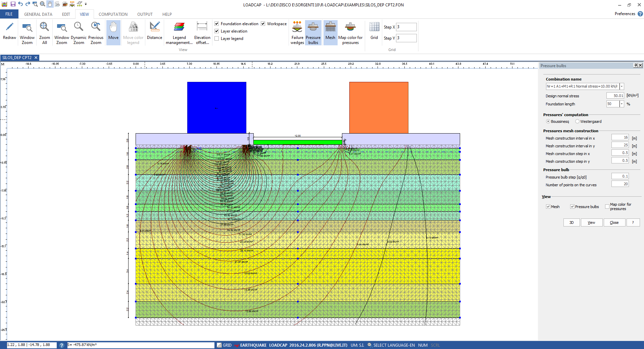The image size is (644, 349).
Task: Uncheck Mesh checkbox in Pressure bulbs panel
Action: pyautogui.click(x=548, y=207)
